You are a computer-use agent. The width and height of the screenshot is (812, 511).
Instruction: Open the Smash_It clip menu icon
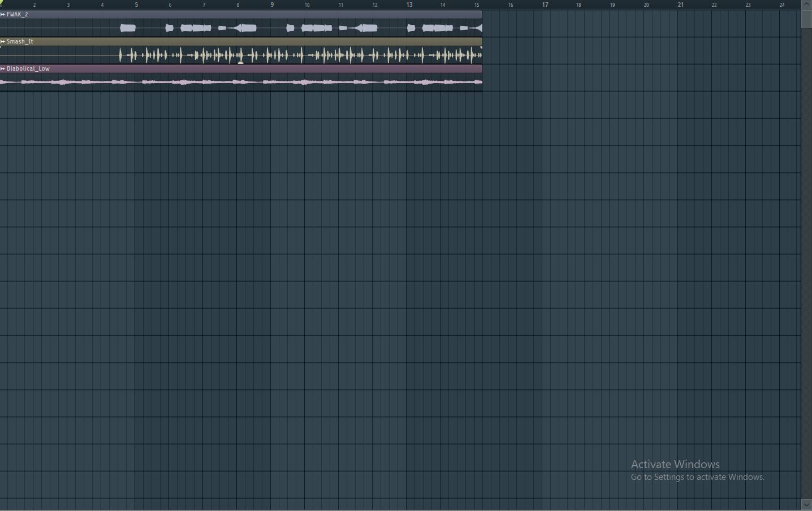click(x=3, y=41)
